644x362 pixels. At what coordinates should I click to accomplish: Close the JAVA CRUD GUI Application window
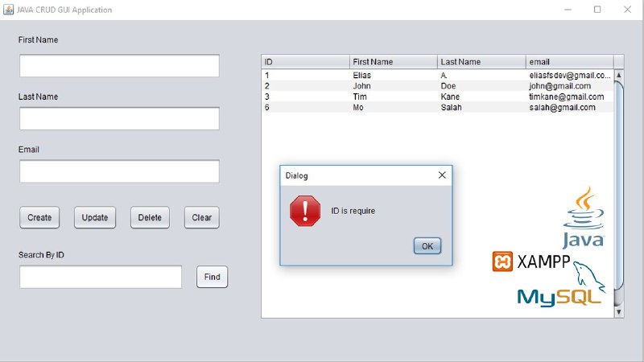[x=627, y=10]
